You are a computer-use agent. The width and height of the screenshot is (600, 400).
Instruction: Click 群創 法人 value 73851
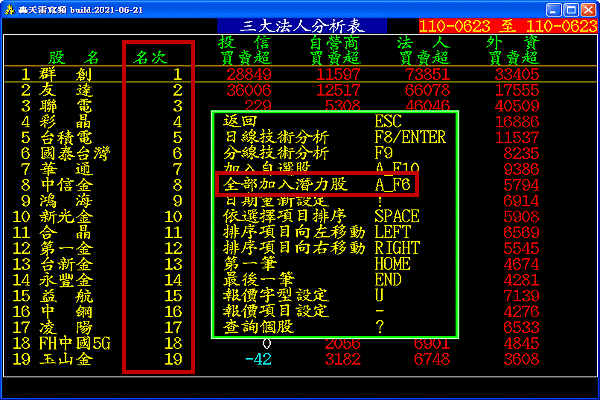427,74
